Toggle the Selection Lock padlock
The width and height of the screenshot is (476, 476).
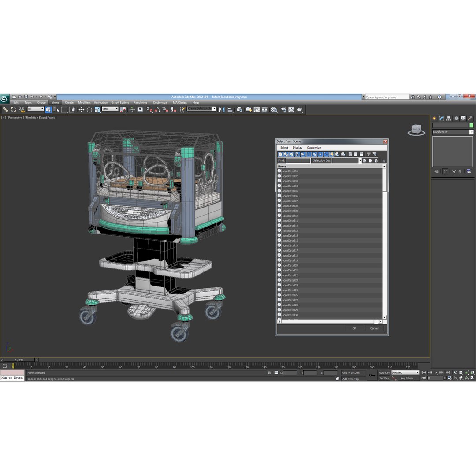point(269,372)
